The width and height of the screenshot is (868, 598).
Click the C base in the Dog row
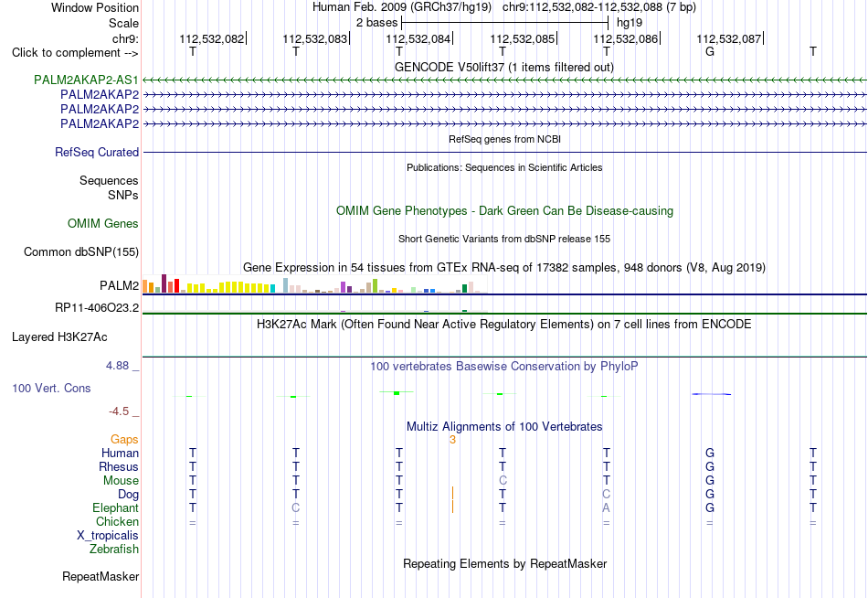(x=606, y=495)
